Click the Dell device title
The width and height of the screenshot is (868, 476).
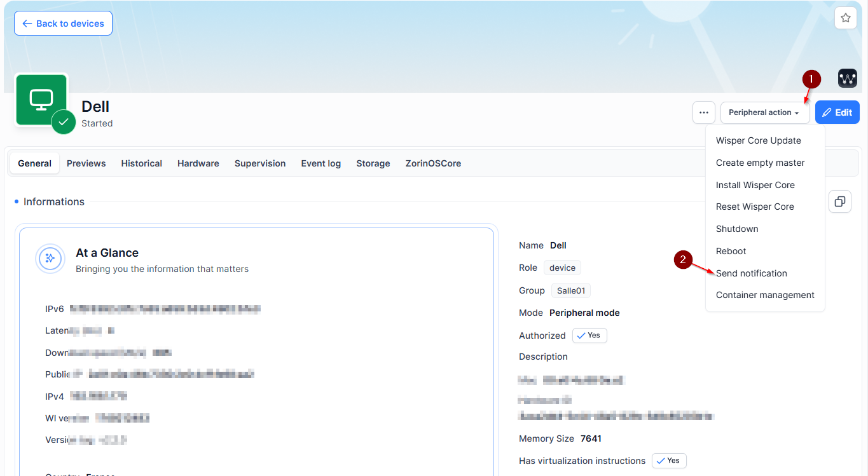coord(95,106)
